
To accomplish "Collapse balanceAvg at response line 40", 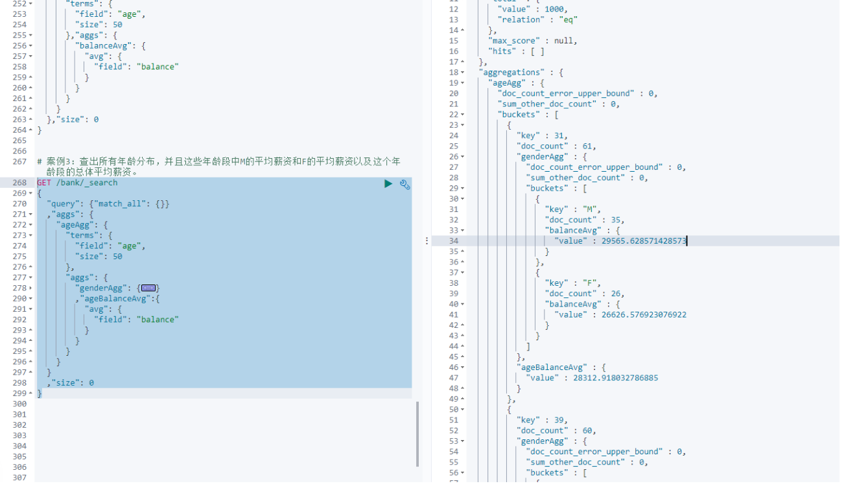I will (462, 304).
